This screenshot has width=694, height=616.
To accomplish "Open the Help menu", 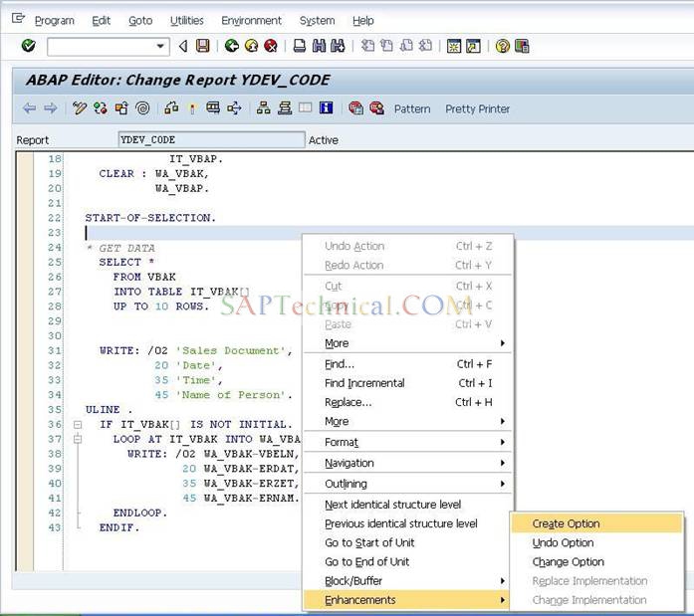I will point(363,21).
